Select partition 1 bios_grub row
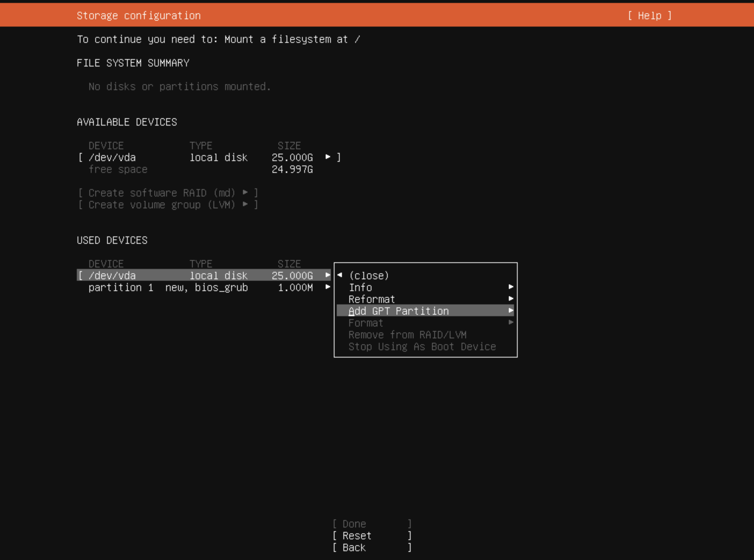 (x=209, y=287)
